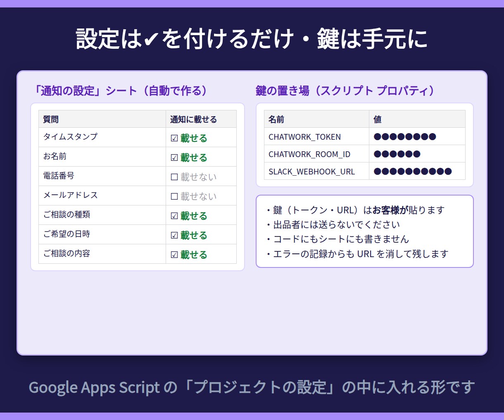Click the コードにもシートにも書きません note

point(337,239)
